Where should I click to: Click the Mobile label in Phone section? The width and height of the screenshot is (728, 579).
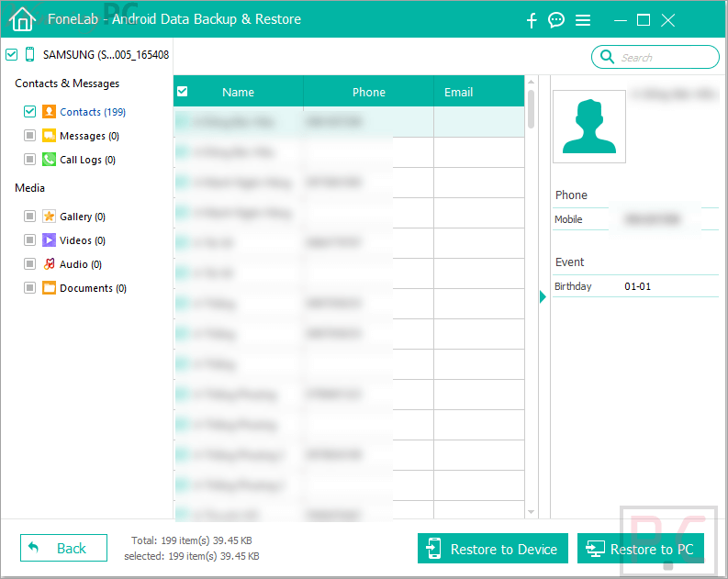pos(568,219)
